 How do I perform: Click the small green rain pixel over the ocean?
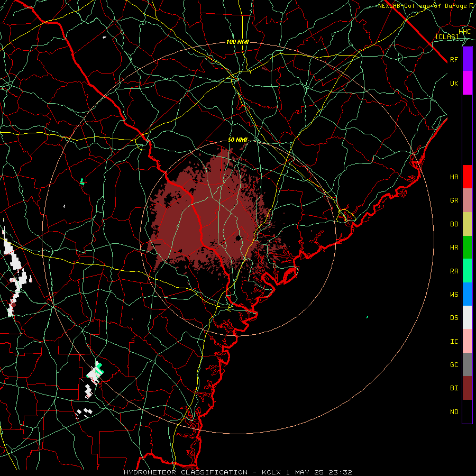pyautogui.click(x=368, y=317)
